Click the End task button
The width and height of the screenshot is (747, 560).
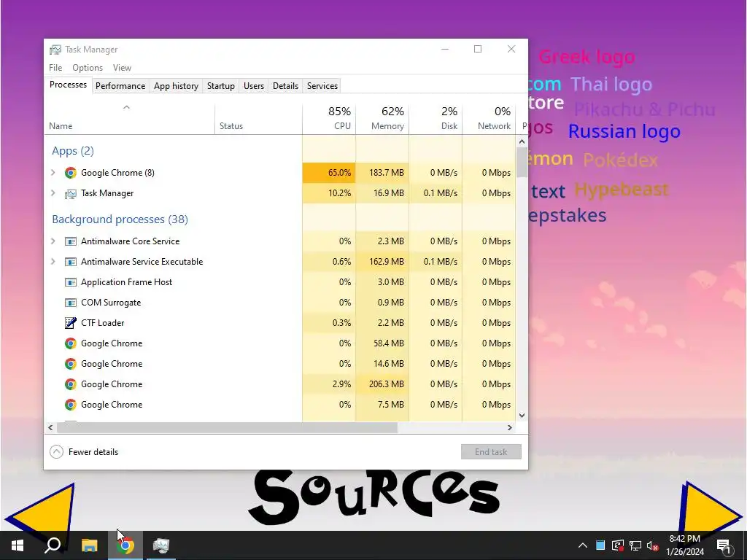coord(491,452)
